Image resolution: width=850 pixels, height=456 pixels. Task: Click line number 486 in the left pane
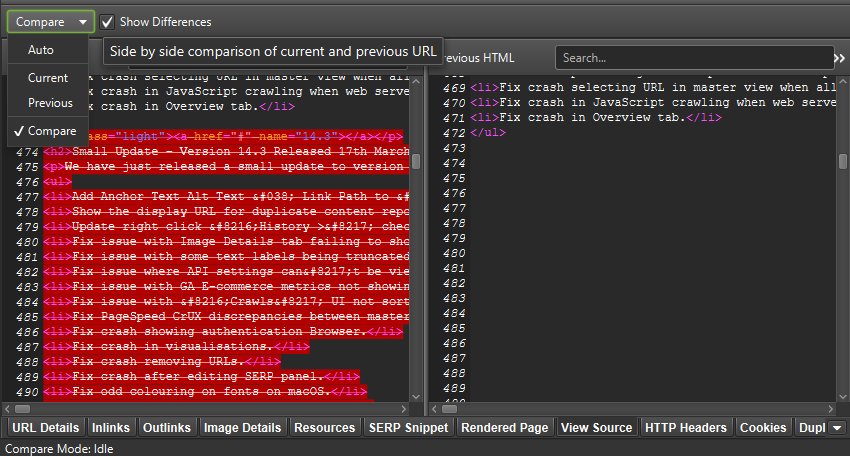27,332
